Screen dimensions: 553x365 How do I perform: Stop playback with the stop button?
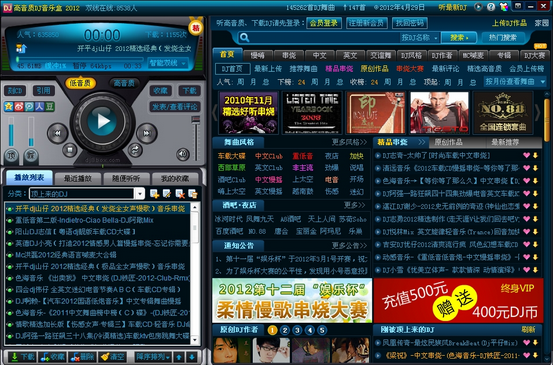click(70, 150)
